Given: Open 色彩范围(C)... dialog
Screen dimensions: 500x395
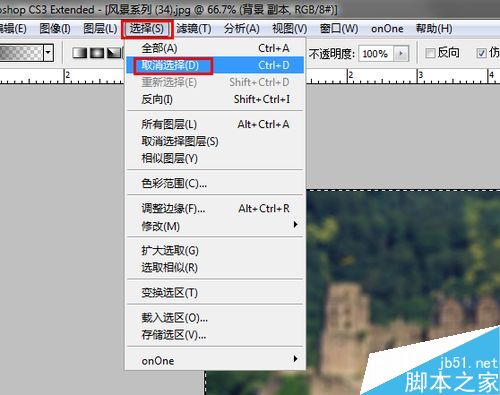Looking at the screenshot, I should tap(215, 184).
